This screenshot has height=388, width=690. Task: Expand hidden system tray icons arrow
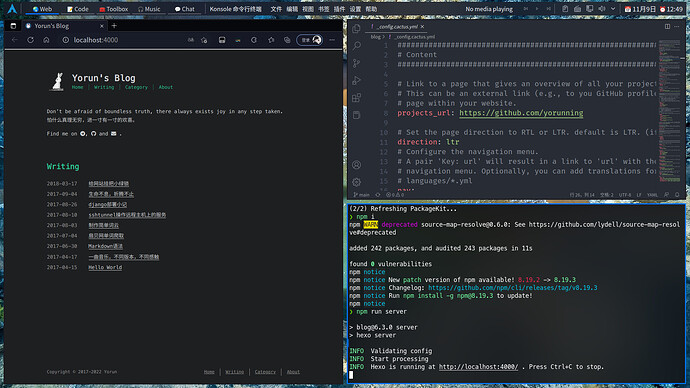tap(613, 9)
